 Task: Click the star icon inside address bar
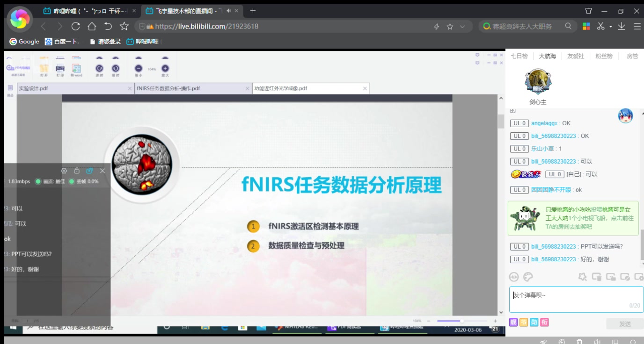pos(450,27)
